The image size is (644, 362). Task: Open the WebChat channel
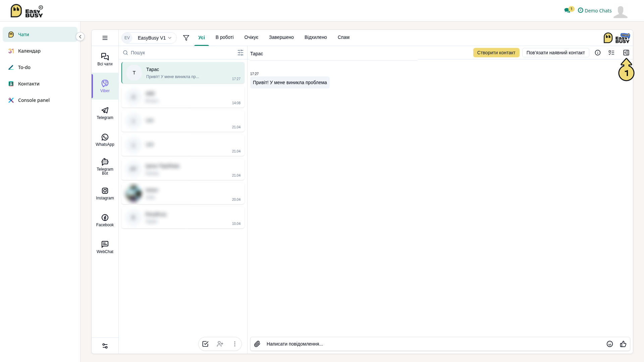point(105,247)
